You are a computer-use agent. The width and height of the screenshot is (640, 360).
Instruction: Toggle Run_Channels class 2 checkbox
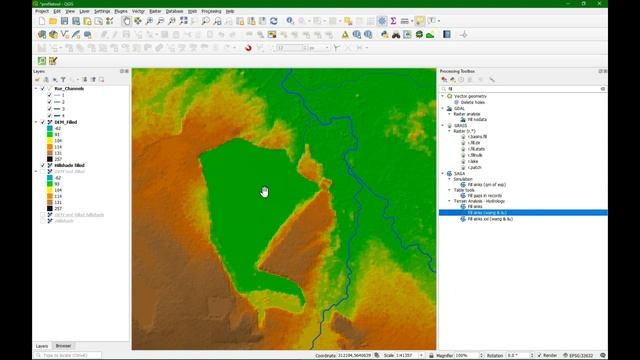(x=50, y=102)
